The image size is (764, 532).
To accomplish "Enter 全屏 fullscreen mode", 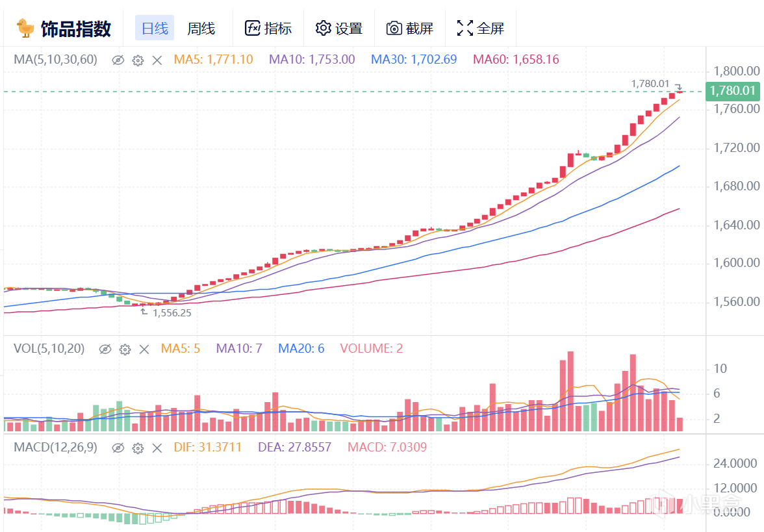I will tap(481, 29).
